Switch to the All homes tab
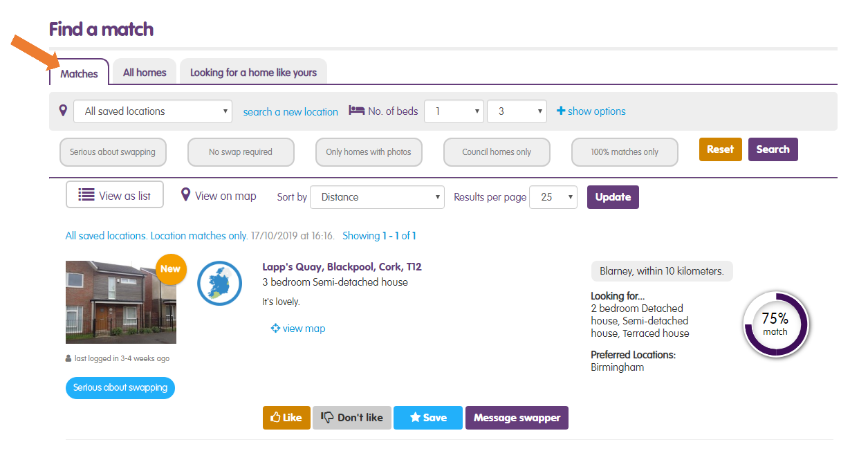 (x=145, y=72)
